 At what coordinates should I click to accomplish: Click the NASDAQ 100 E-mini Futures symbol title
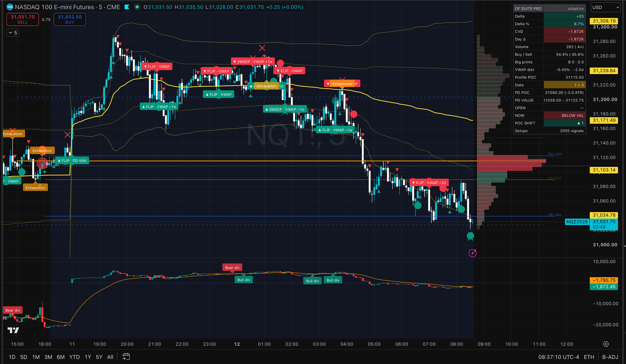pos(67,7)
